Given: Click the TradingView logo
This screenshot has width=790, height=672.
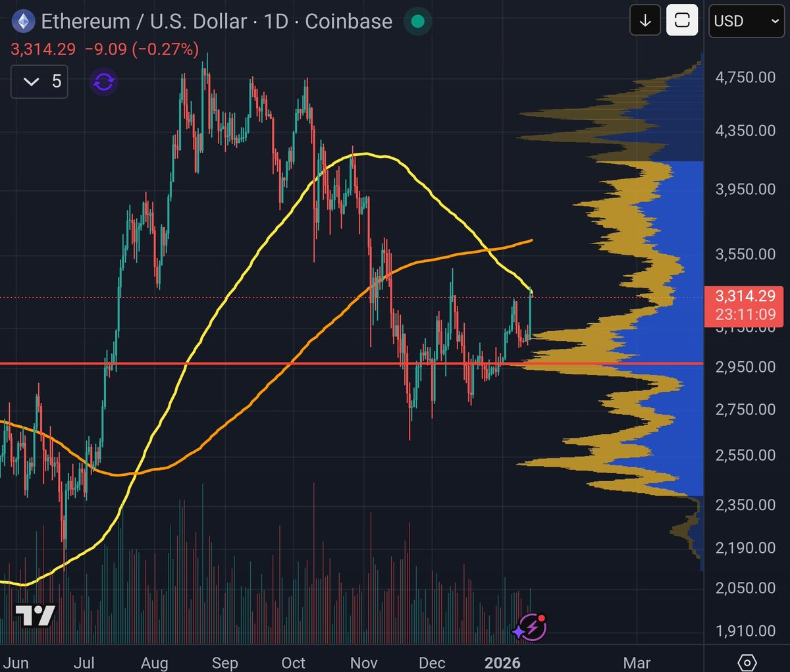Looking at the screenshot, I should click(x=36, y=616).
